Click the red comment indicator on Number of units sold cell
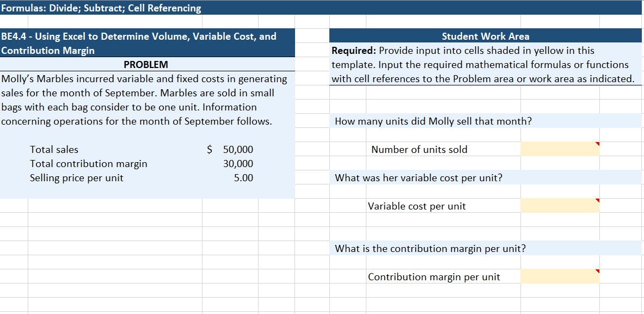 click(x=597, y=143)
